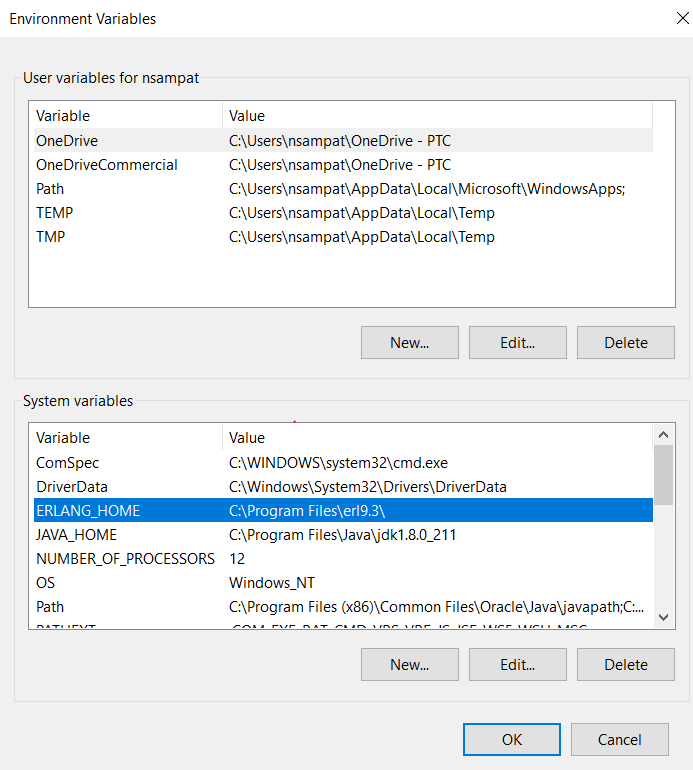Click Delete button under System variables
This screenshot has height=770, width=693.
[x=625, y=664]
